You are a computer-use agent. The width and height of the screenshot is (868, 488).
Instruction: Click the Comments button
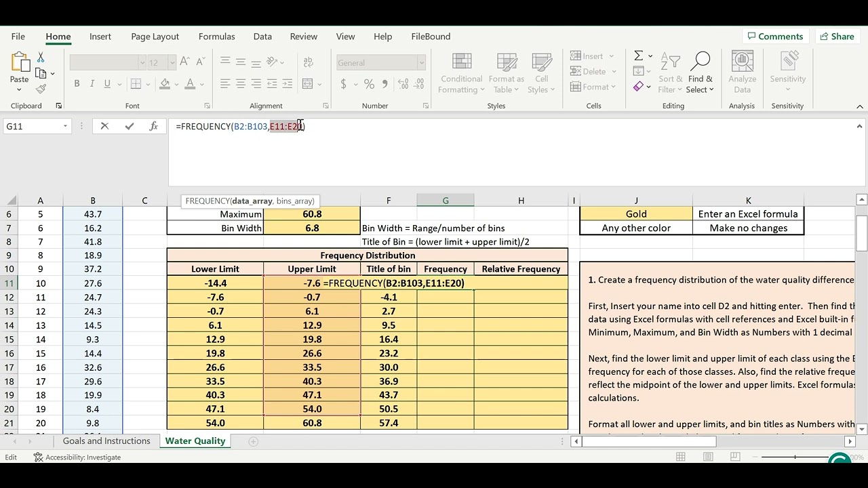(x=775, y=37)
